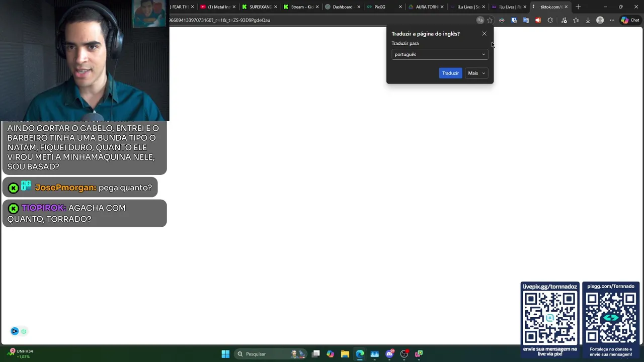
Task: Click the red extension icon in toolbar
Action: coord(538,20)
